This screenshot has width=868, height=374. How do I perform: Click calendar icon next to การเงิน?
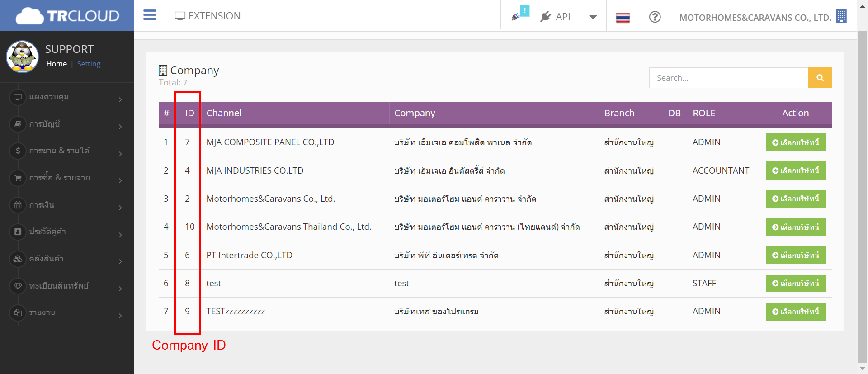(x=18, y=205)
